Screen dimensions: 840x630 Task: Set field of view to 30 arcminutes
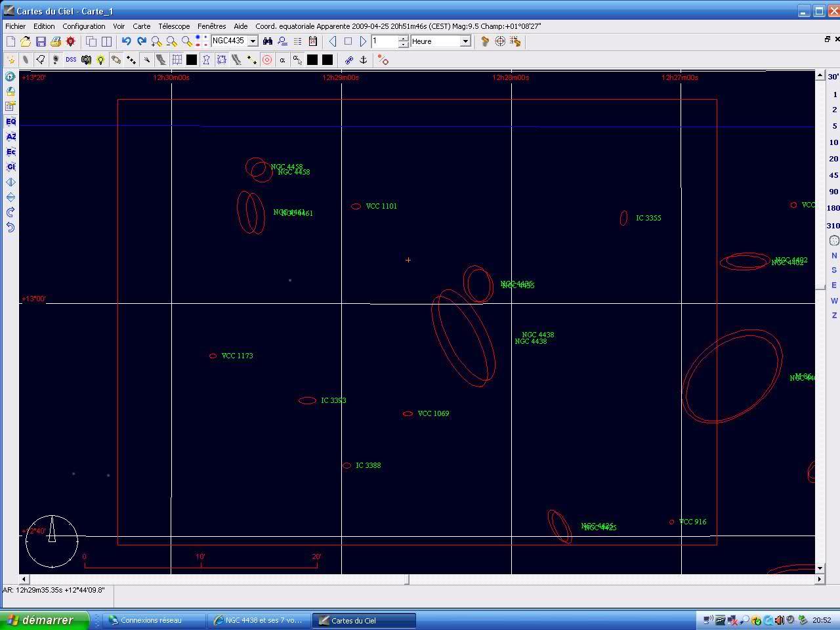[833, 77]
